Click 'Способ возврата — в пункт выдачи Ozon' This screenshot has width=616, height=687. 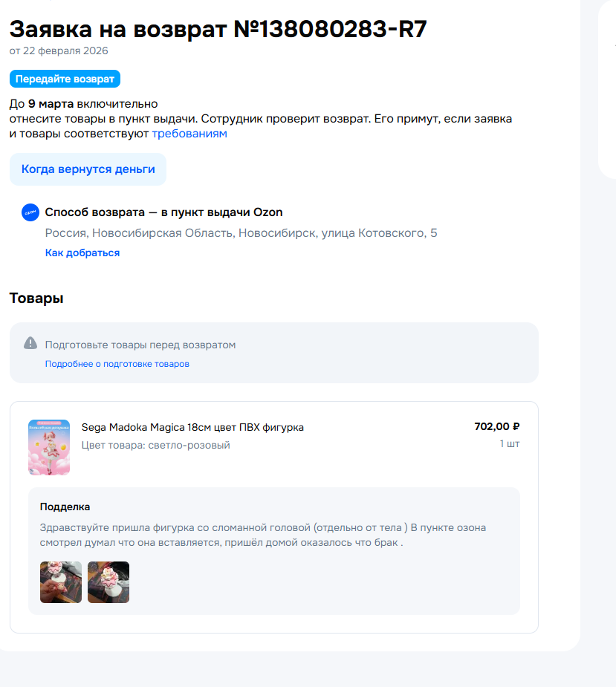[x=164, y=212]
